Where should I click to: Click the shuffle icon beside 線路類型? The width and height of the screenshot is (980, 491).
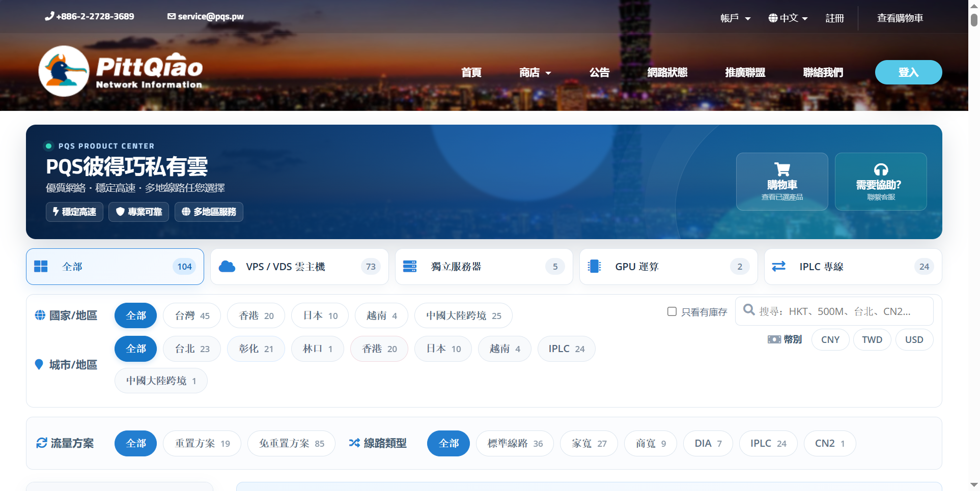click(354, 443)
